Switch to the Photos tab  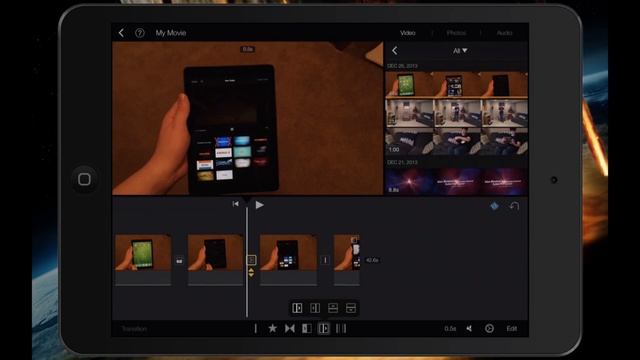[456, 33]
